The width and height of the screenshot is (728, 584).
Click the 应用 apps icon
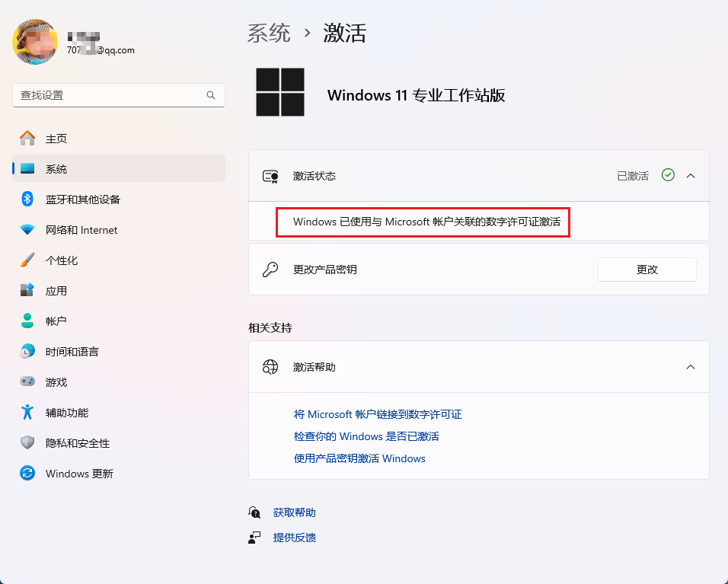click(x=27, y=291)
